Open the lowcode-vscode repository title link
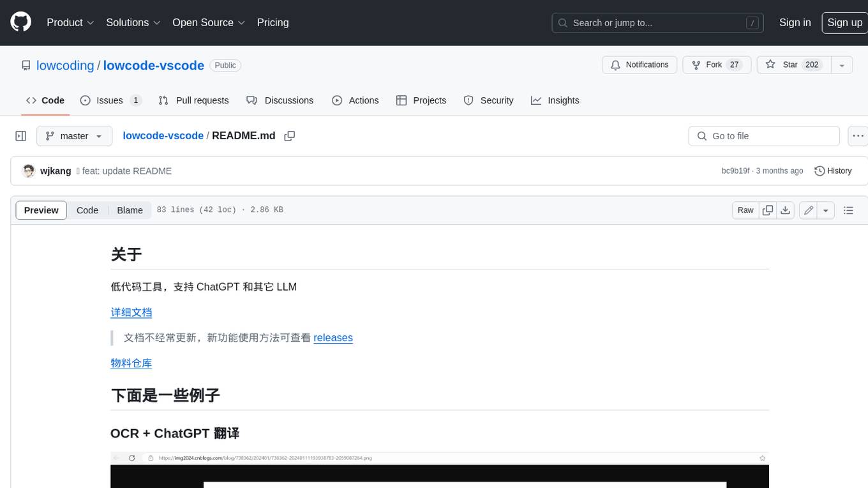 point(154,65)
